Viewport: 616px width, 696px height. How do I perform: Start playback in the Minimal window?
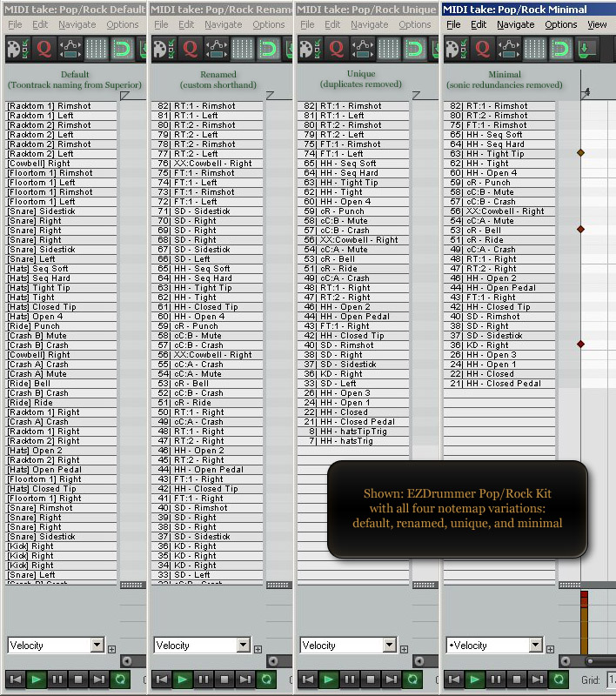475,679
